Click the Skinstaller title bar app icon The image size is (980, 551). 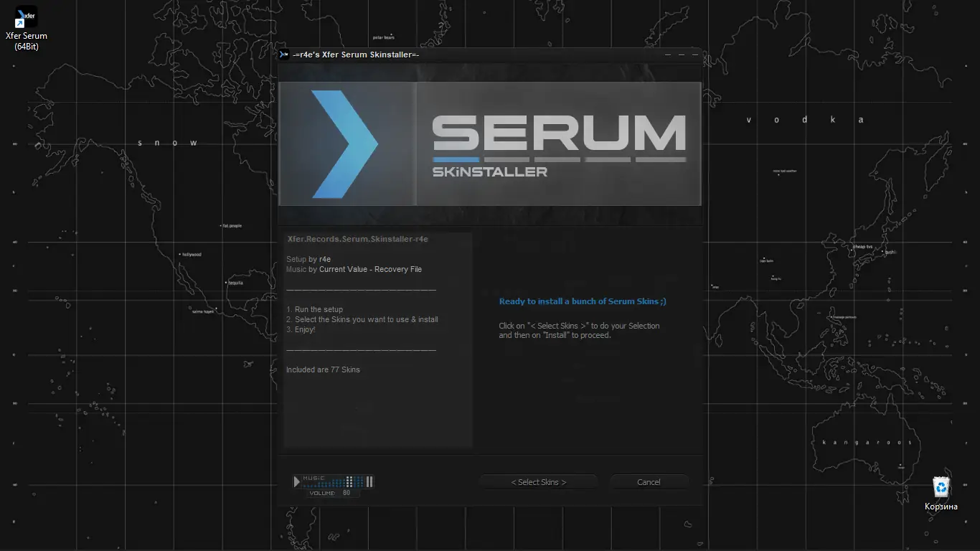[x=284, y=55]
